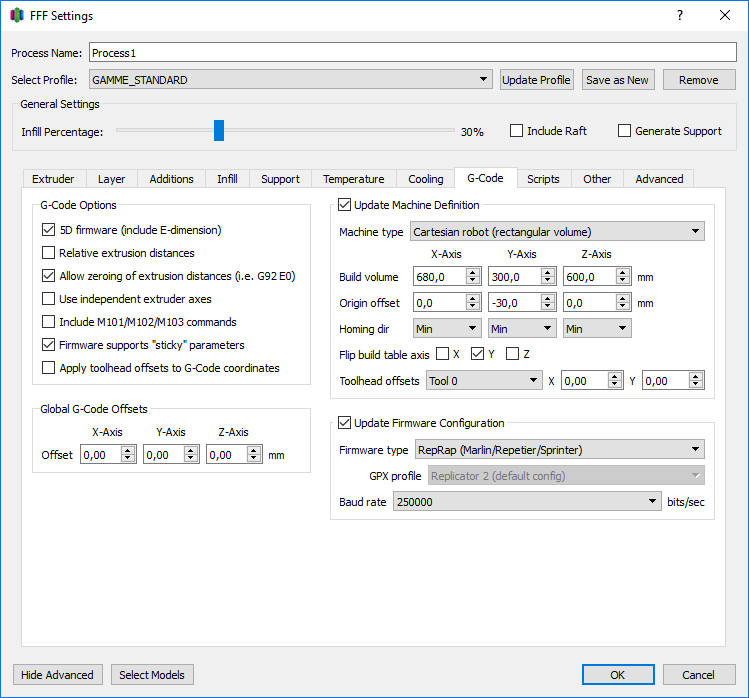
Task: Open the Machine type dropdown
Action: (557, 232)
